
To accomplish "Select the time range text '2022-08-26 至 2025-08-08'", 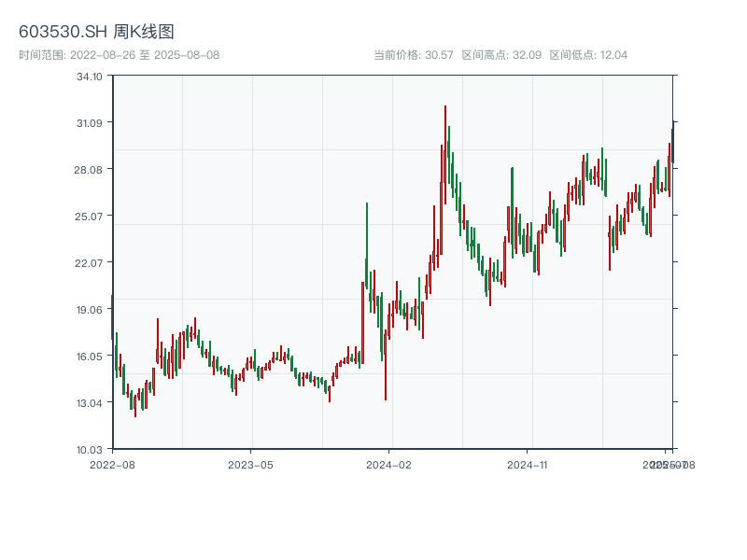I will (145, 55).
